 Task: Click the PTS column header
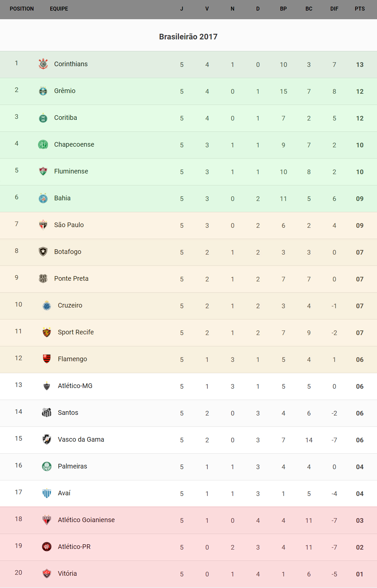[x=359, y=9]
